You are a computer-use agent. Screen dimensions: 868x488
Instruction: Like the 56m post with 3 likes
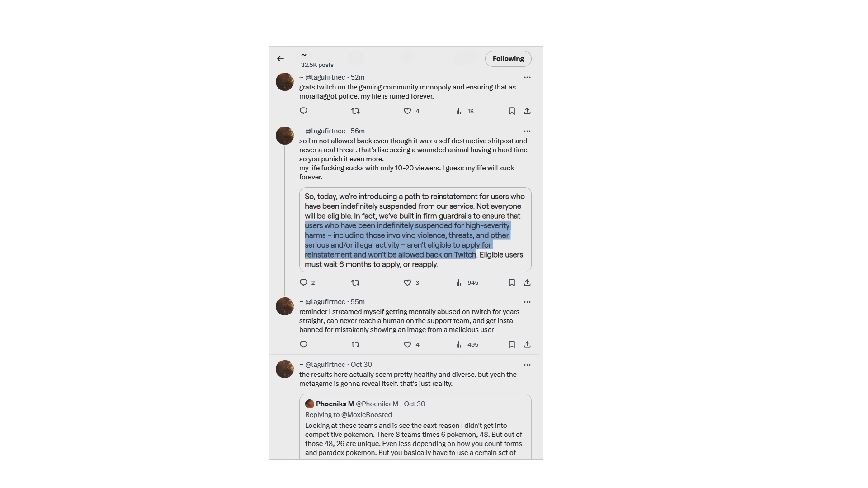pos(411,282)
